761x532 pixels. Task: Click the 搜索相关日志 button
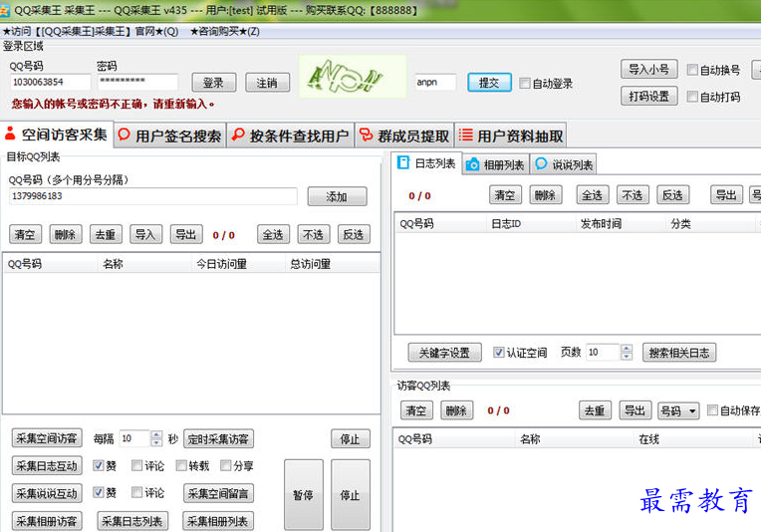679,353
